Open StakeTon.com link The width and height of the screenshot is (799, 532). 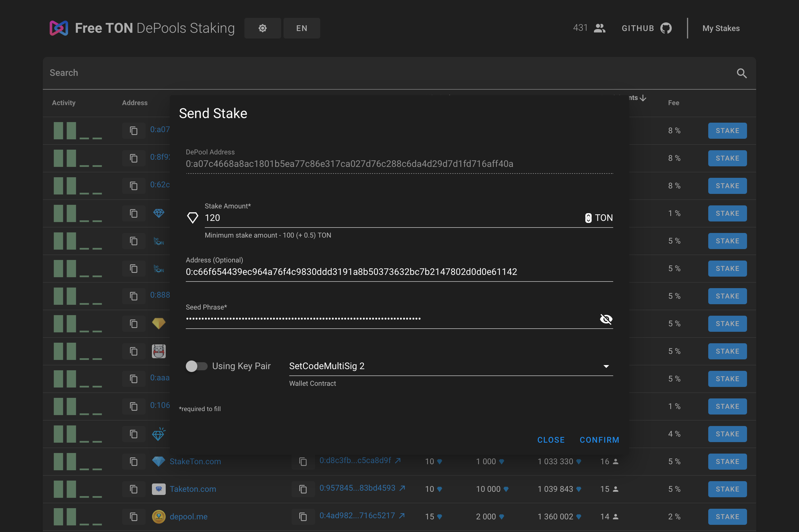195,461
